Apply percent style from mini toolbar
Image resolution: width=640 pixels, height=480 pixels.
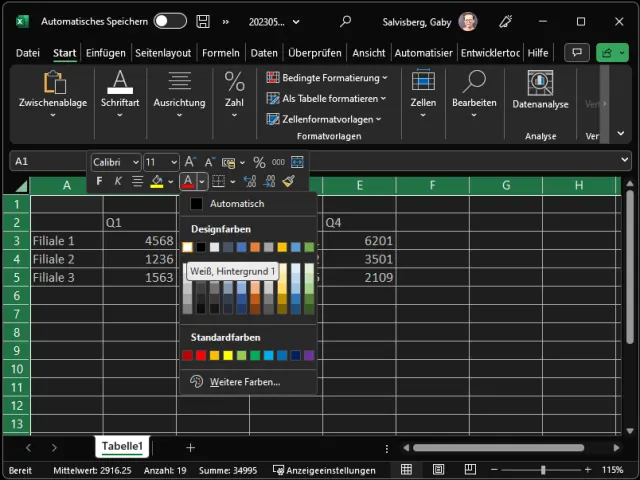coord(259,162)
